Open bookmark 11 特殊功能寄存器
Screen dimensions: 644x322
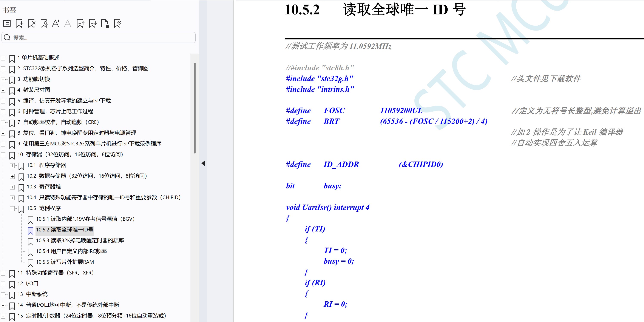tap(56, 273)
